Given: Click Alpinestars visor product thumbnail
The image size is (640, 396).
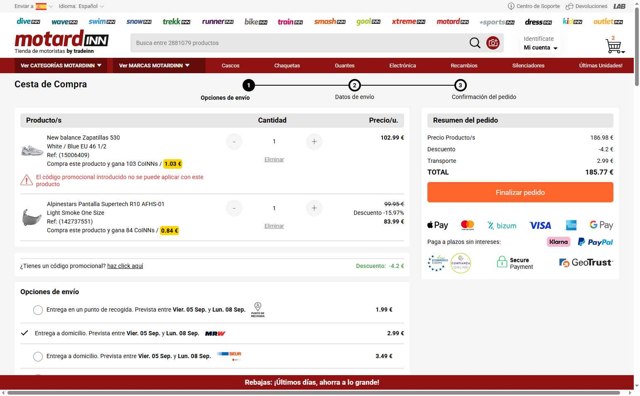Looking at the screenshot, I should pos(31,217).
